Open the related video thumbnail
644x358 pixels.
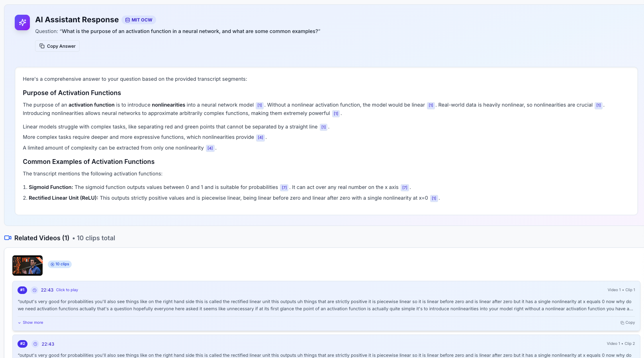coord(27,265)
